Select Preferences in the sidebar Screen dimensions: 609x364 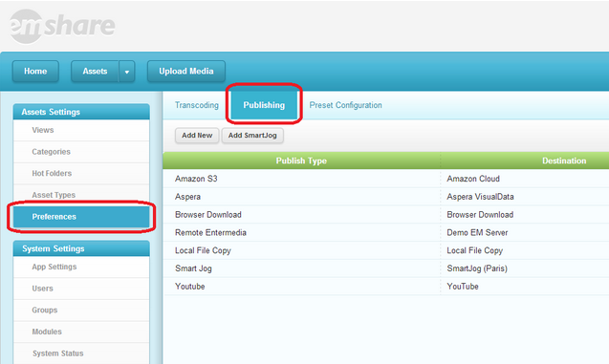(81, 217)
